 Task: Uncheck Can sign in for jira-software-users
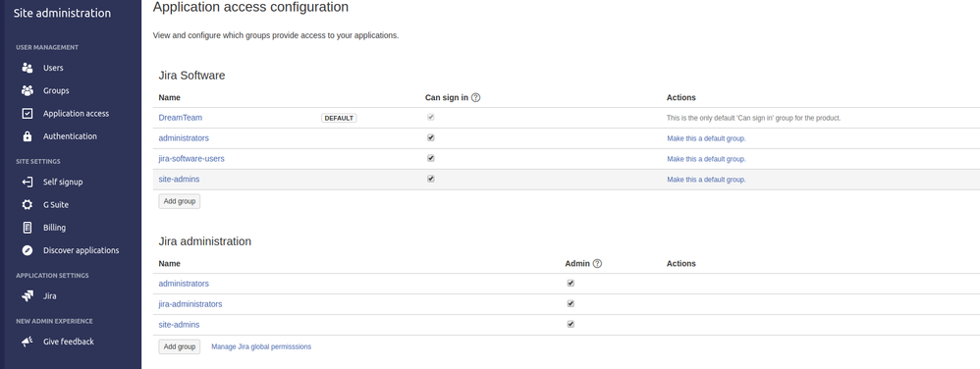[431, 159]
